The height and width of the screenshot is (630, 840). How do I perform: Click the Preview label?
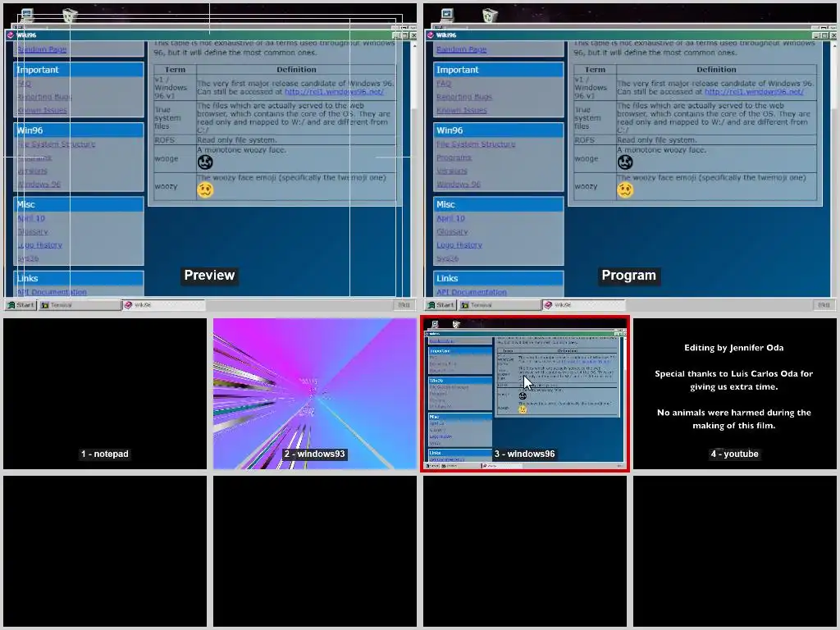click(x=209, y=276)
